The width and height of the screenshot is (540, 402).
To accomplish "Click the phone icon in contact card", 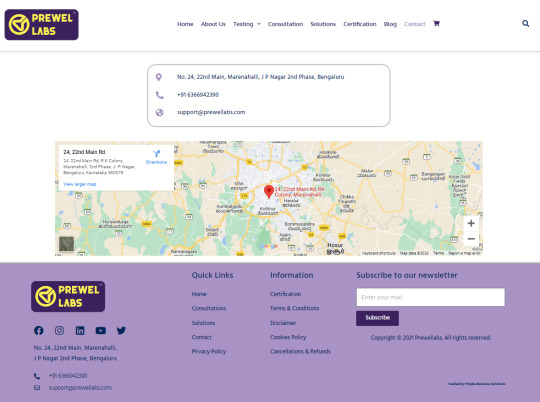I will click(x=159, y=95).
